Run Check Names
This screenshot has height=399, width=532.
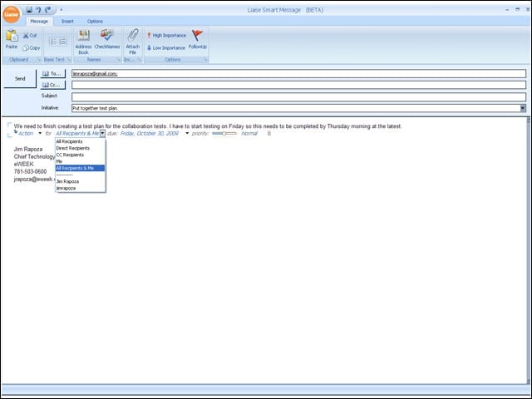coord(107,39)
